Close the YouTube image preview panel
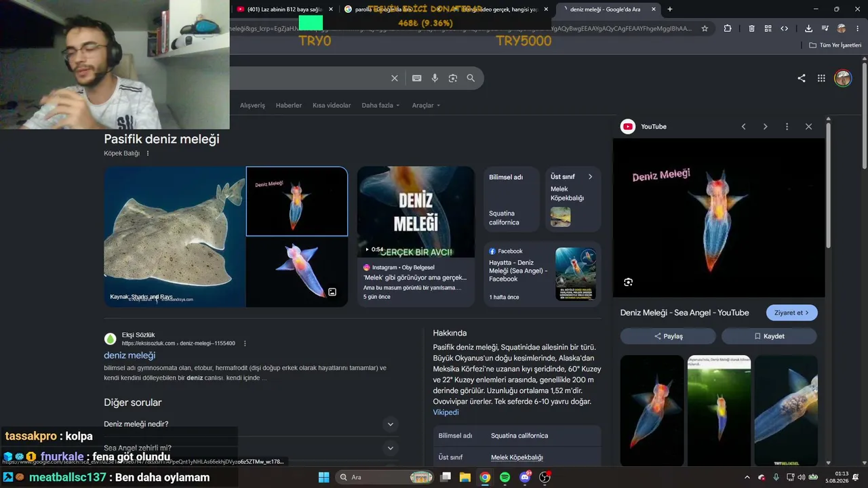868x488 pixels. click(x=808, y=127)
